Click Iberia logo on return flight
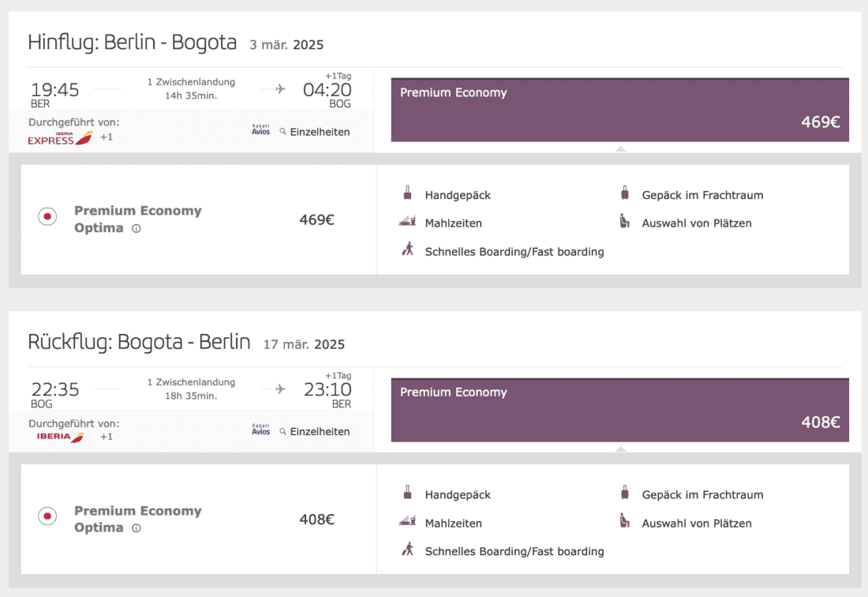868x597 pixels. 60,437
